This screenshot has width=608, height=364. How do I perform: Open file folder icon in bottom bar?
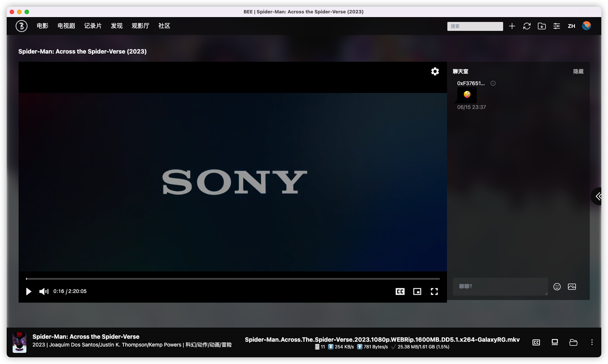pyautogui.click(x=573, y=342)
